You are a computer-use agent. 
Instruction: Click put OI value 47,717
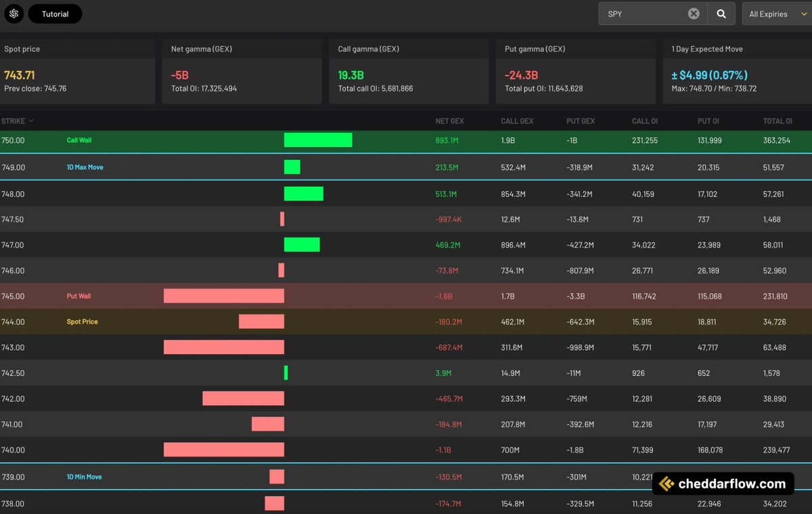tap(708, 347)
